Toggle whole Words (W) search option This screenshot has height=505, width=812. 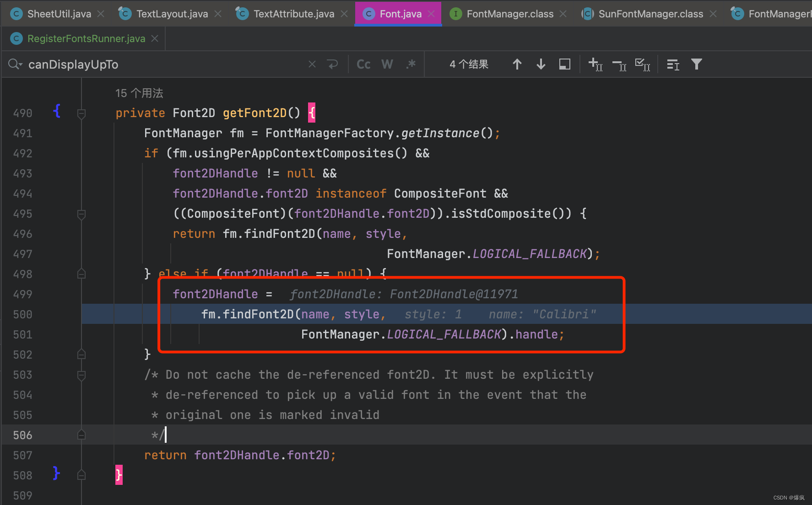[387, 64]
